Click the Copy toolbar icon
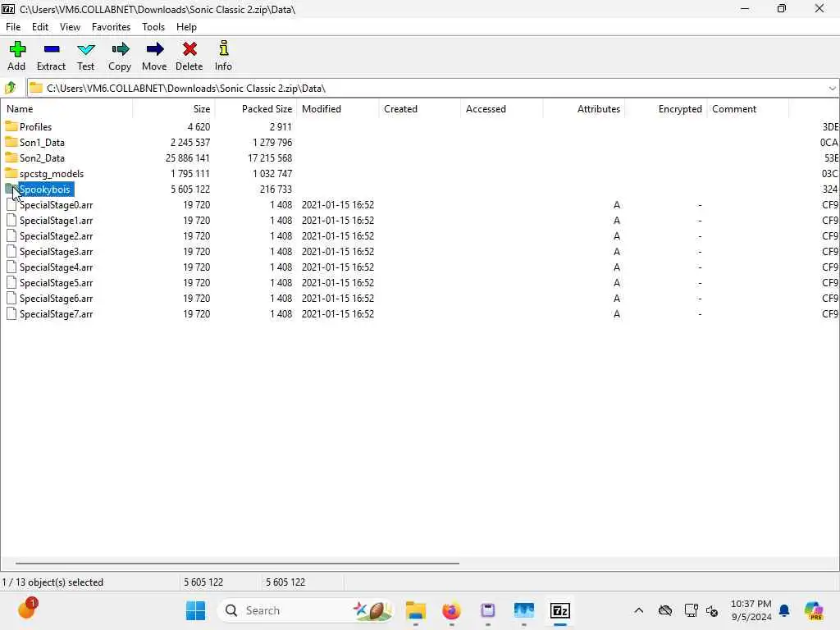 (120, 49)
